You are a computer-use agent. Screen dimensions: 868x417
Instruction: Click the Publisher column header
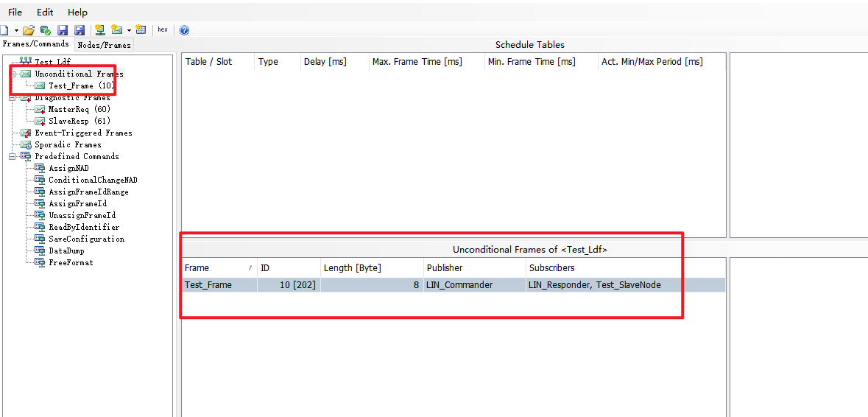click(475, 268)
